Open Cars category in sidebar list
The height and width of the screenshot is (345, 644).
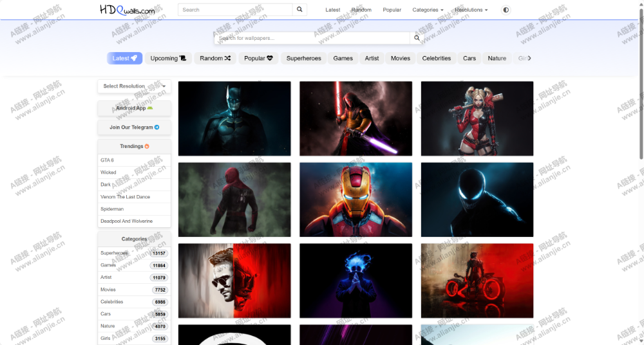pos(135,314)
